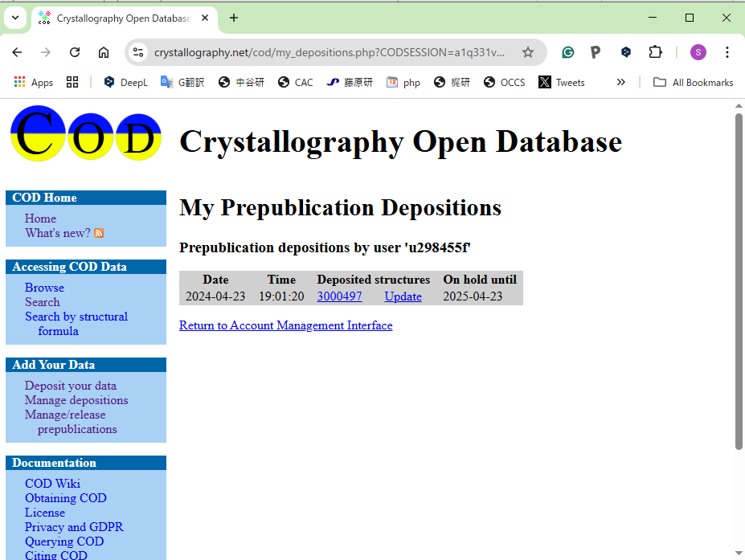The width and height of the screenshot is (745, 560).
Task: Open the All Bookmarks folder
Action: (x=694, y=82)
